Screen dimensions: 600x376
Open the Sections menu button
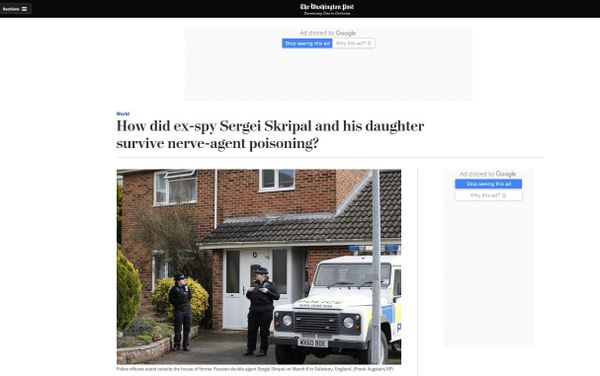[x=15, y=9]
